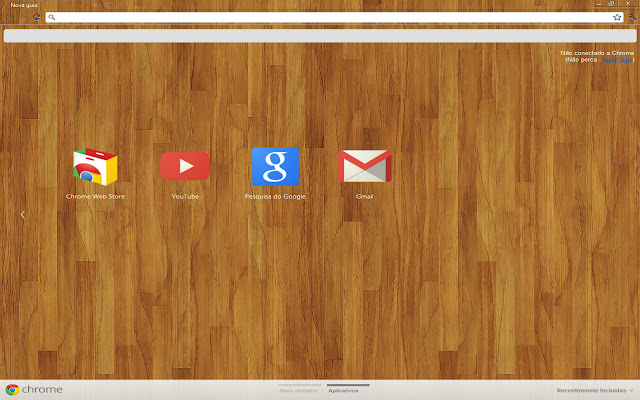Expand the Recentemente fechadas menu
This screenshot has width=640, height=400.
coord(594,391)
